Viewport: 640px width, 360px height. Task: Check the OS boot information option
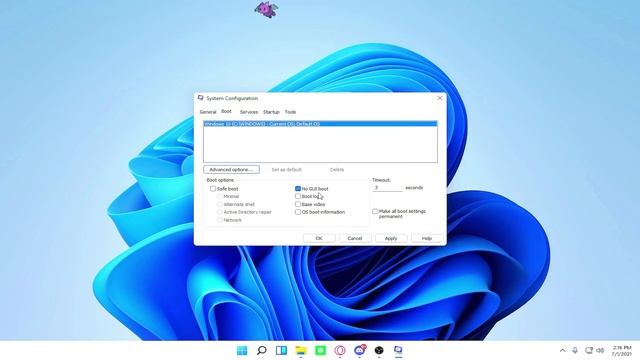click(x=298, y=212)
